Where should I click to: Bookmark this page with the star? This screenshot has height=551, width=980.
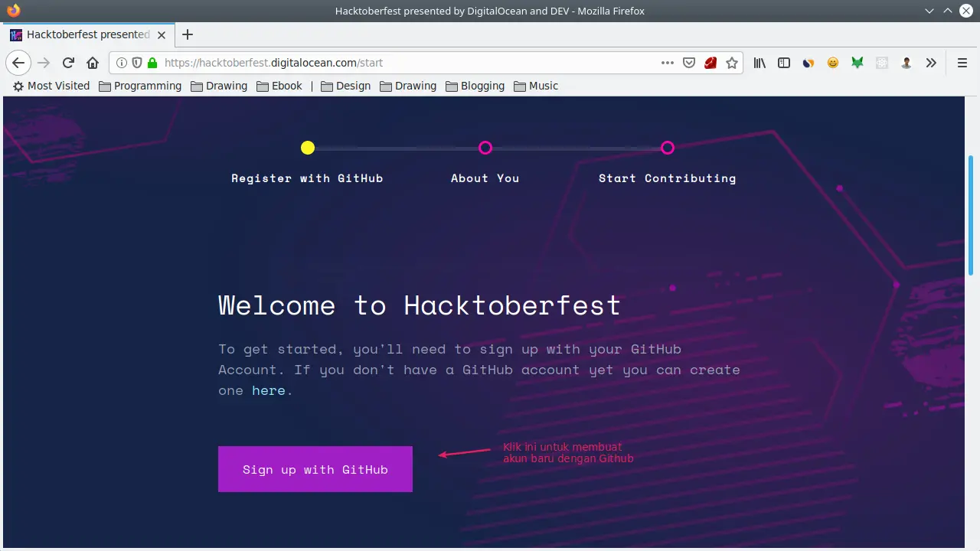732,63
